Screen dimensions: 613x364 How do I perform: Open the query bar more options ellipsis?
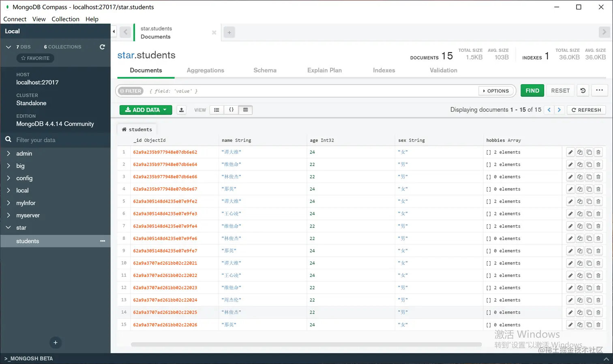click(x=599, y=90)
